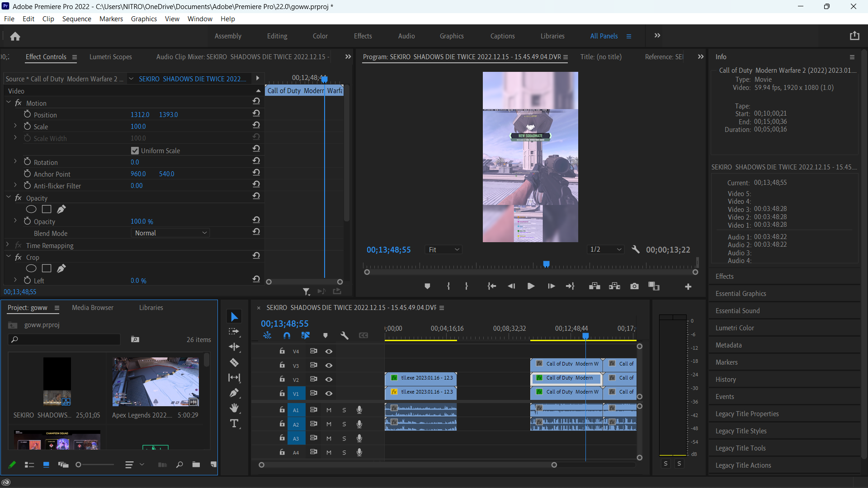Select the Razor tool
The width and height of the screenshot is (868, 488).
[x=235, y=362]
